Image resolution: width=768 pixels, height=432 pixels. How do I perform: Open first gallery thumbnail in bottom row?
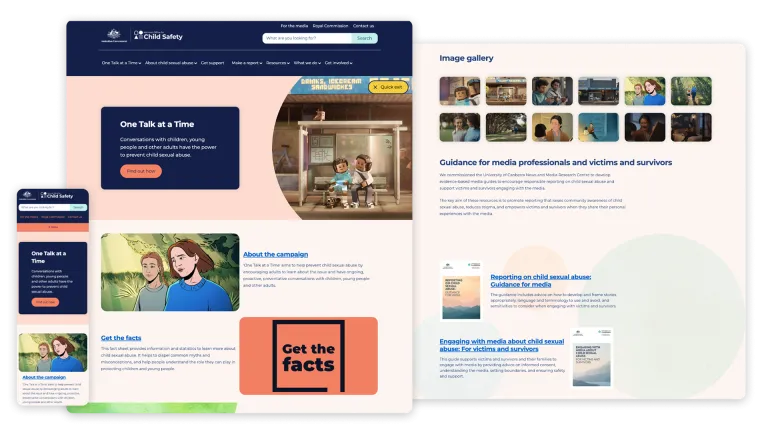tap(460, 127)
